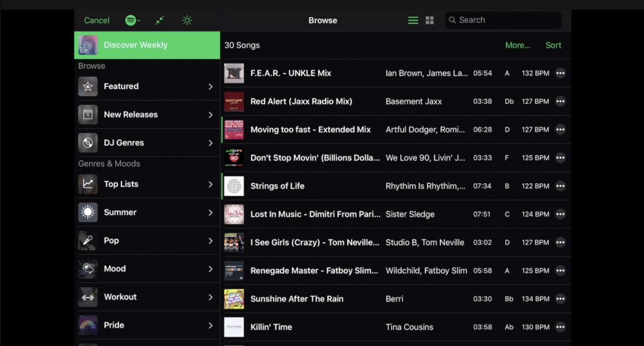
Task: Switch to list view layout
Action: tap(413, 20)
